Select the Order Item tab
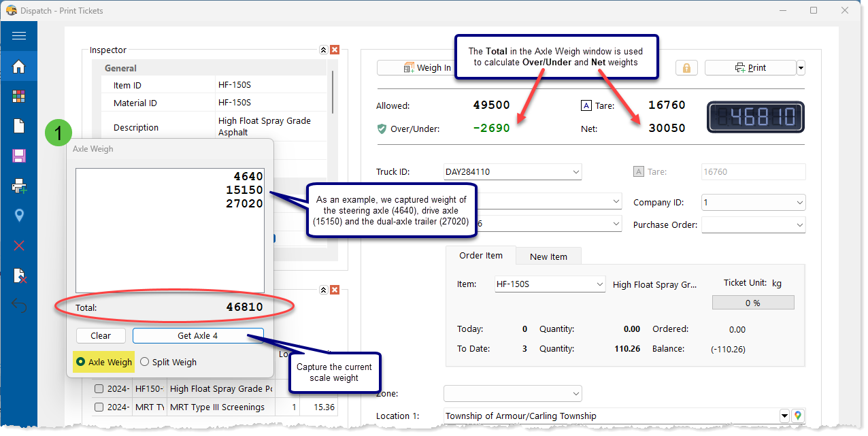 (480, 256)
